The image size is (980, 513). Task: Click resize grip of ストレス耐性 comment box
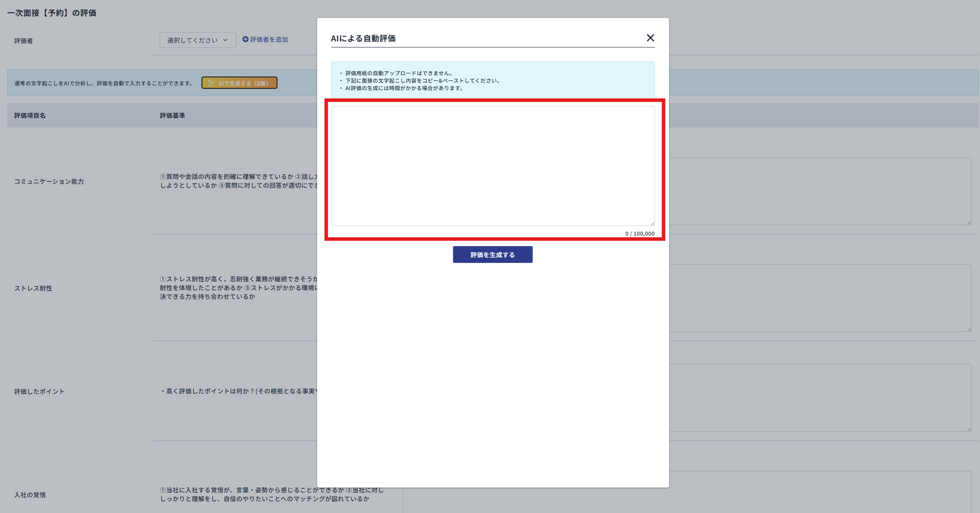pos(969,329)
